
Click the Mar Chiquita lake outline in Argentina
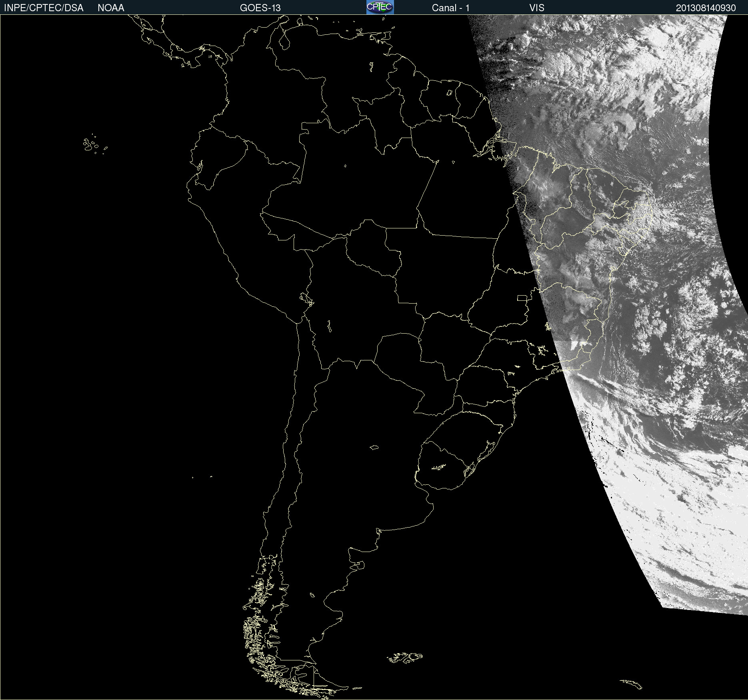pyautogui.click(x=374, y=447)
